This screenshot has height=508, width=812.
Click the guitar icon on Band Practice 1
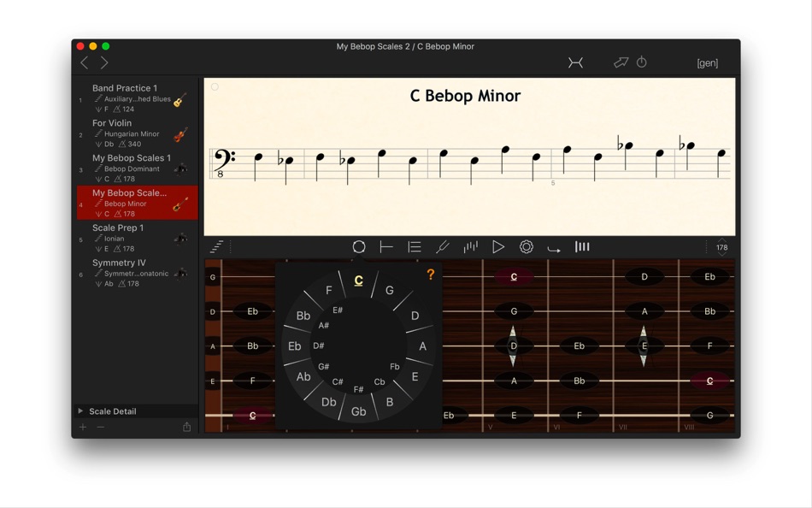click(x=179, y=99)
